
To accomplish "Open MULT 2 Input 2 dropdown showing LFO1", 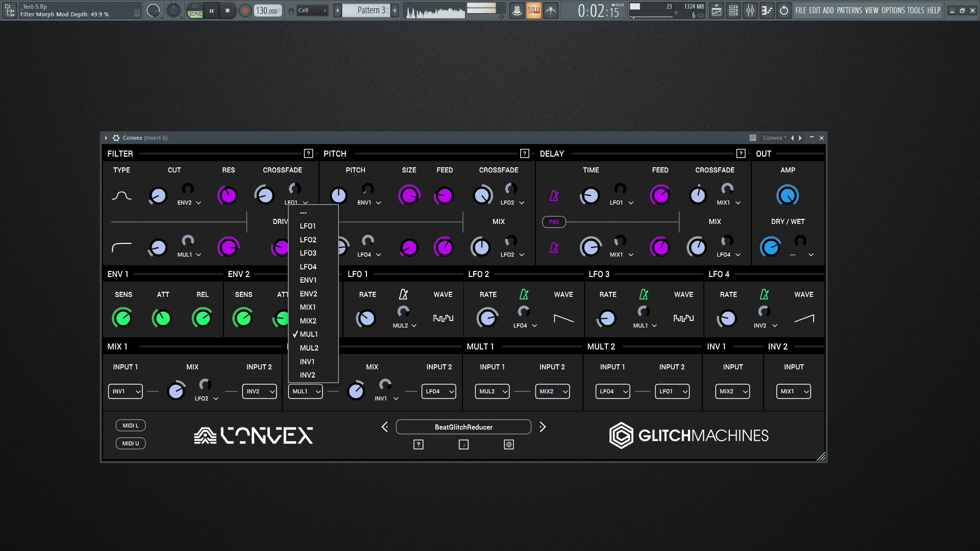I will point(672,391).
